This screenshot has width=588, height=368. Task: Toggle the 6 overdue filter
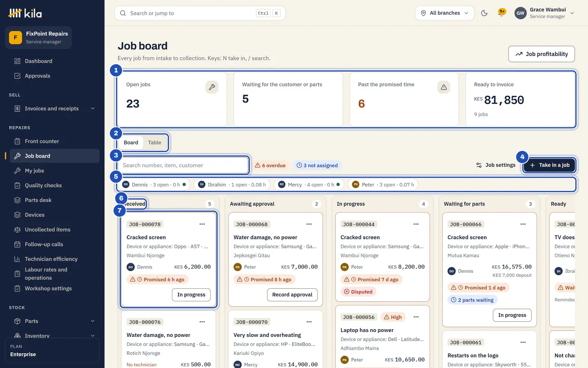click(270, 165)
